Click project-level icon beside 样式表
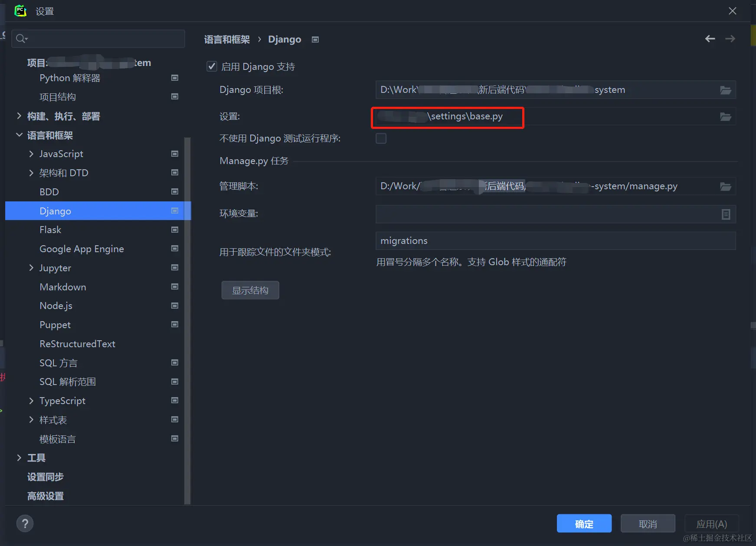The width and height of the screenshot is (756, 546). tap(175, 419)
